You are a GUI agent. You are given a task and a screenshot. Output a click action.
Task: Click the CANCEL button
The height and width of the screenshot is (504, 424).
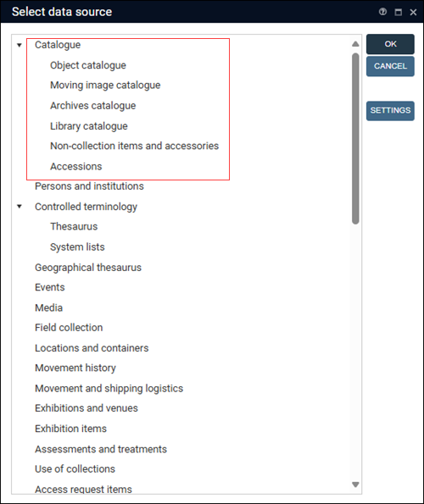390,66
